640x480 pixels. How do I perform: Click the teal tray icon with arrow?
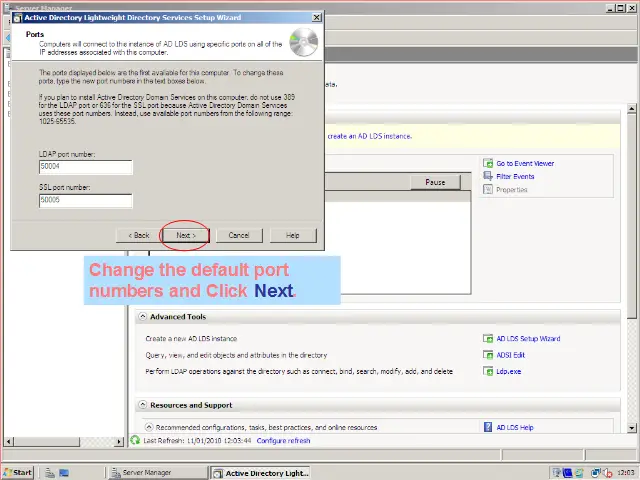point(579,473)
